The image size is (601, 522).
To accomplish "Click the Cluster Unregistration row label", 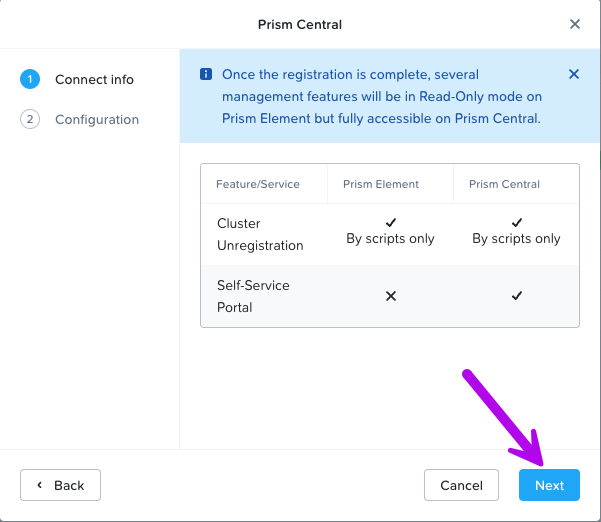I will click(260, 234).
